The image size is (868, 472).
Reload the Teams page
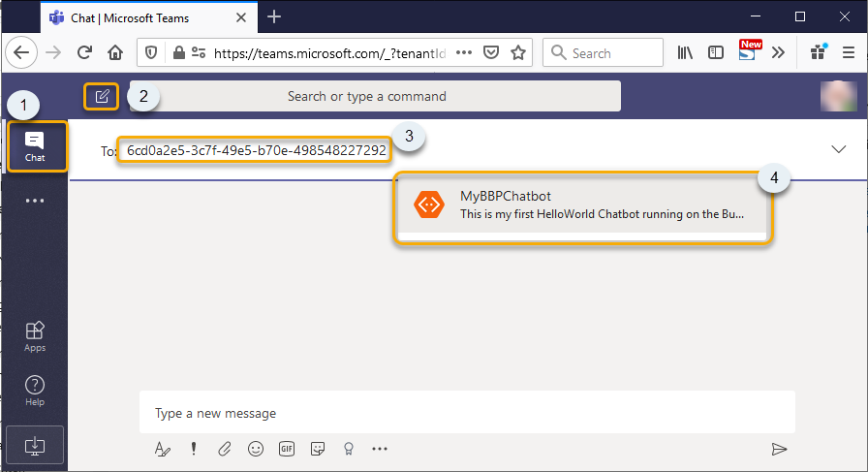click(84, 52)
